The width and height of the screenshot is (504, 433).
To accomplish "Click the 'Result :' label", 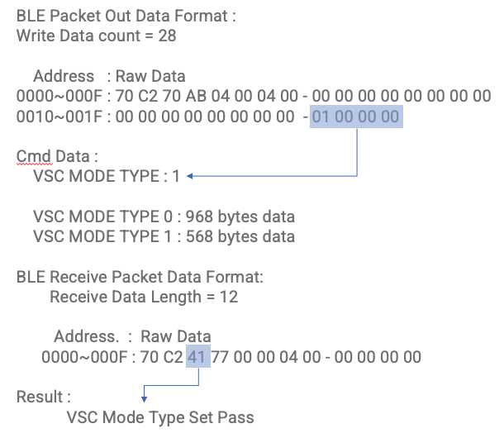I will [44, 397].
